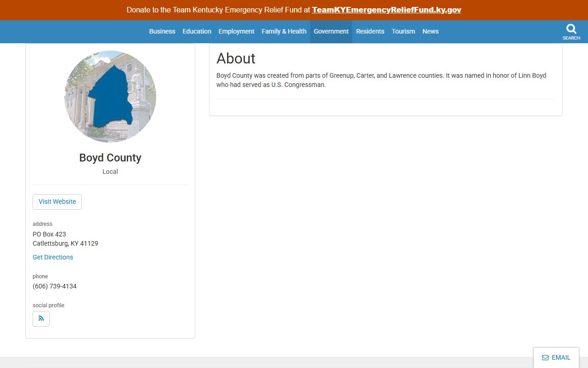Open the Family & Health menu

[284, 31]
